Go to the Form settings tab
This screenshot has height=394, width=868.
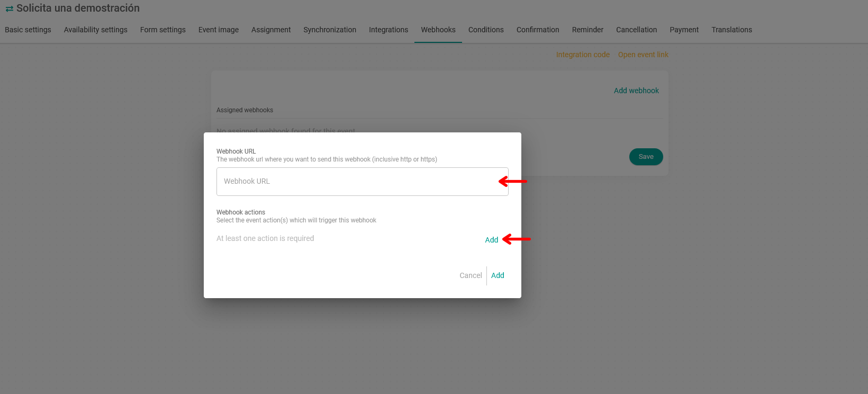163,30
